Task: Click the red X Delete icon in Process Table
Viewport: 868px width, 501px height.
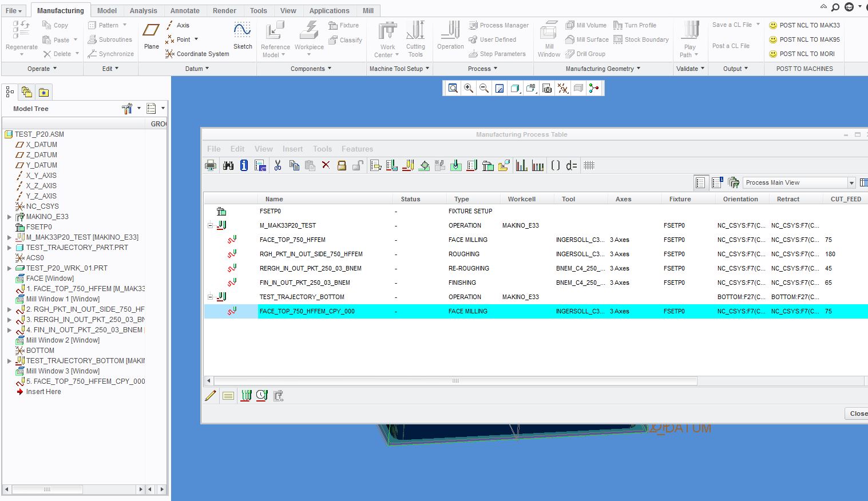Action: 326,165
